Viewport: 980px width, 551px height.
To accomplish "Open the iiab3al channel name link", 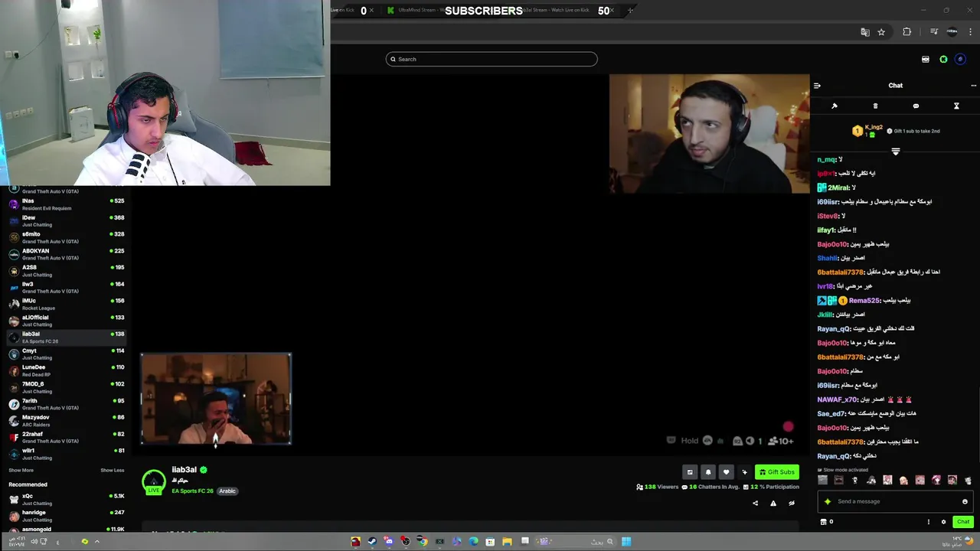I will click(184, 470).
